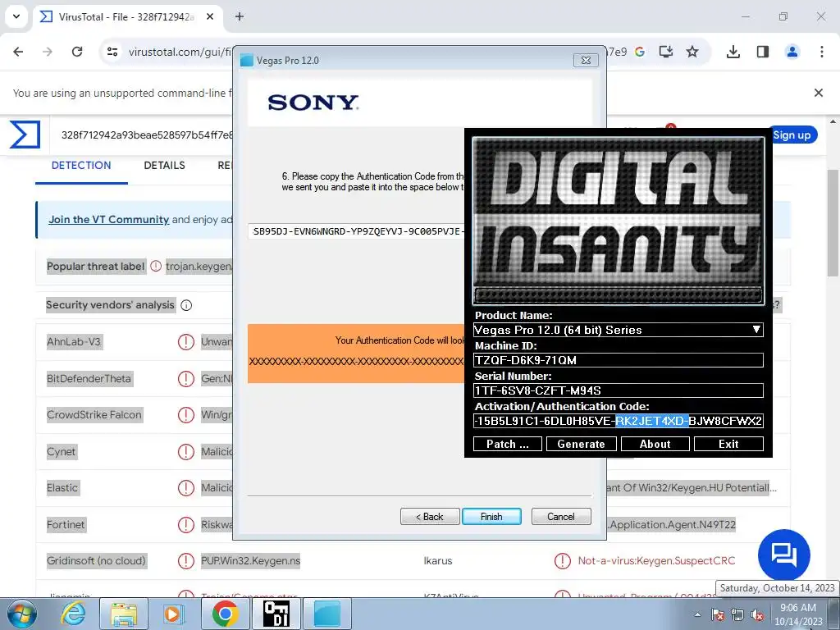Switch to the DETECTION tab

[x=81, y=166]
